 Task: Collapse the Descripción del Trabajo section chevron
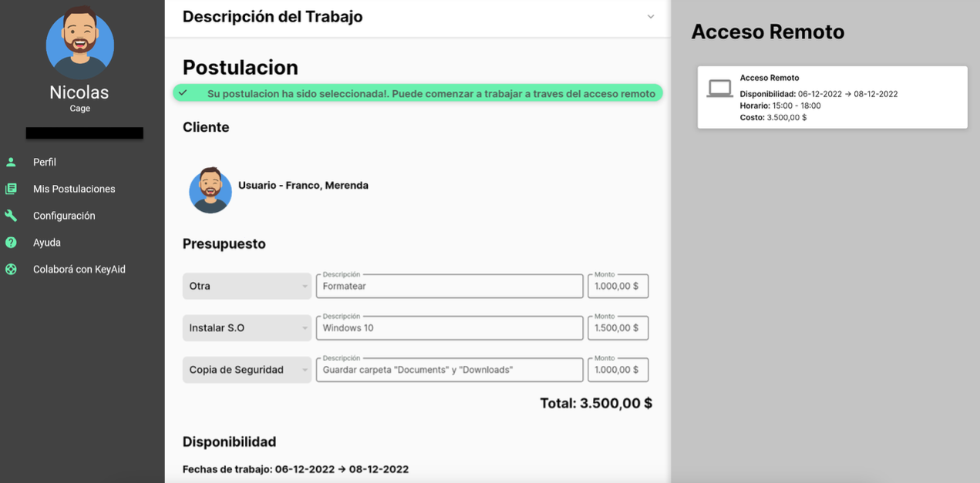pos(650,16)
